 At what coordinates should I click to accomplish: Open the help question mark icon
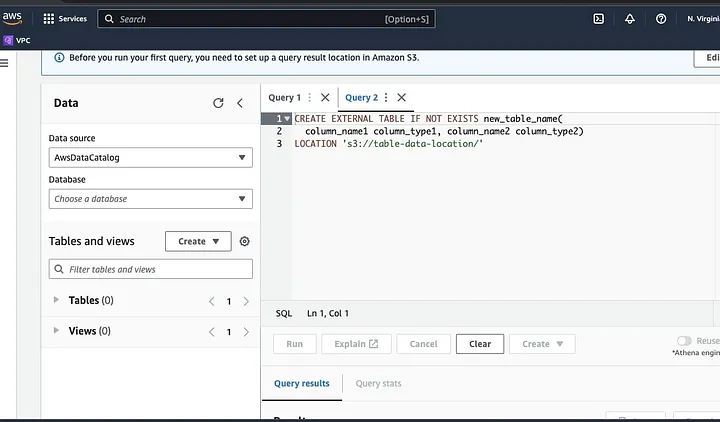tap(661, 18)
